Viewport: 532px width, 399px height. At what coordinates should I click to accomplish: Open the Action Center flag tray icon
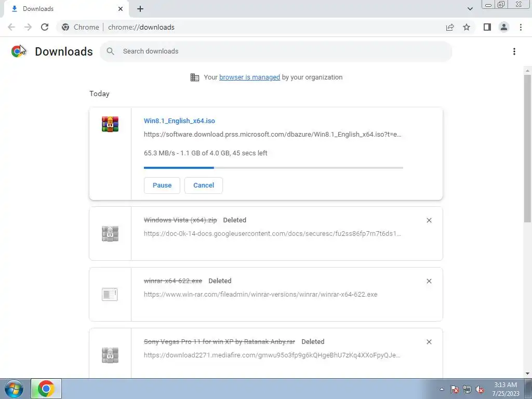(455, 389)
